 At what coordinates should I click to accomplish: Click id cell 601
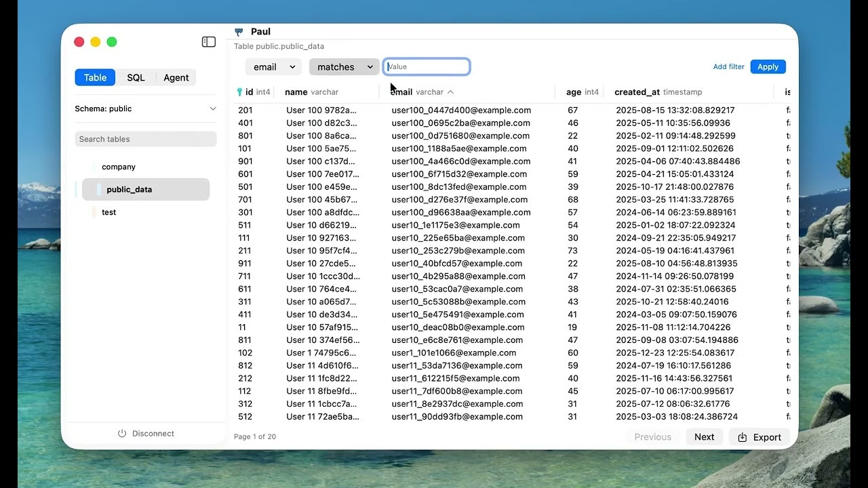point(245,174)
